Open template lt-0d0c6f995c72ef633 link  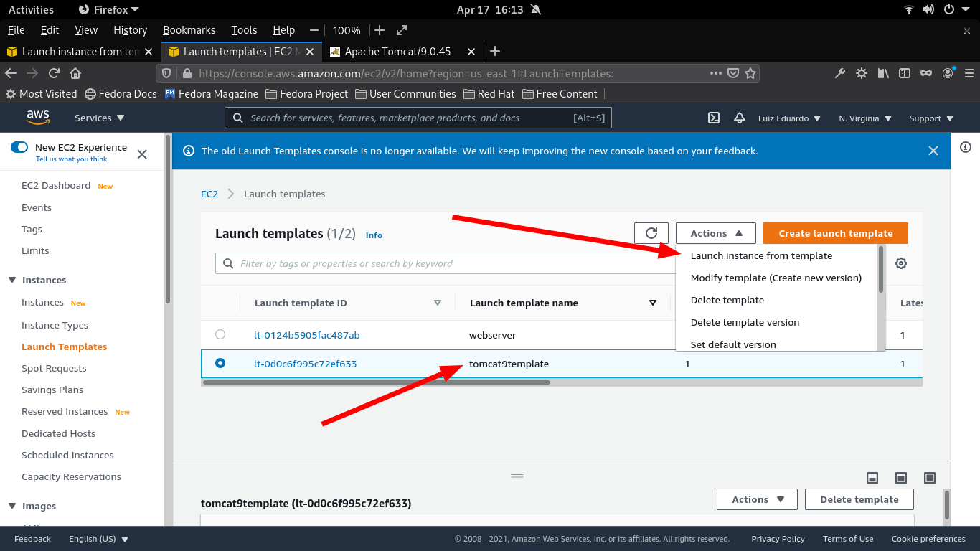click(306, 364)
